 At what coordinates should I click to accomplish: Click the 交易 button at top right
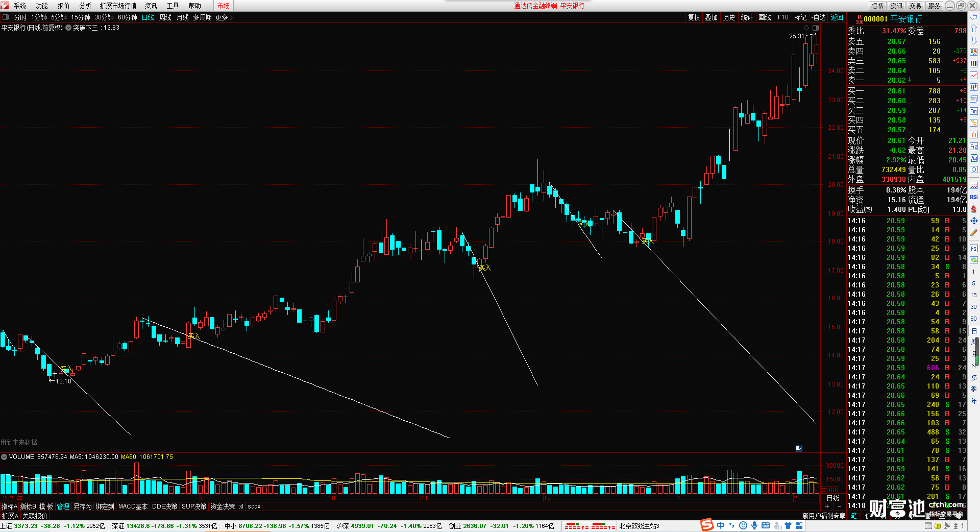pos(915,6)
